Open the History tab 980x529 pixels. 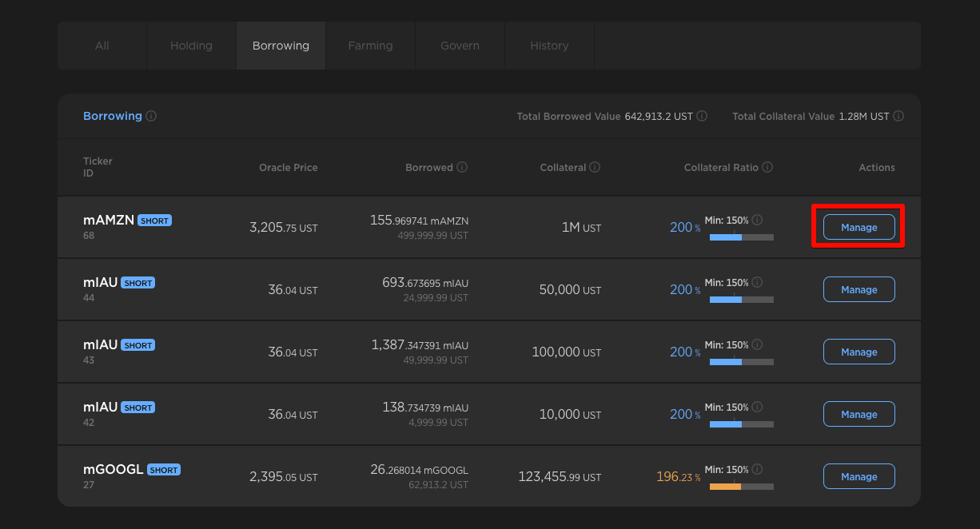tap(549, 46)
